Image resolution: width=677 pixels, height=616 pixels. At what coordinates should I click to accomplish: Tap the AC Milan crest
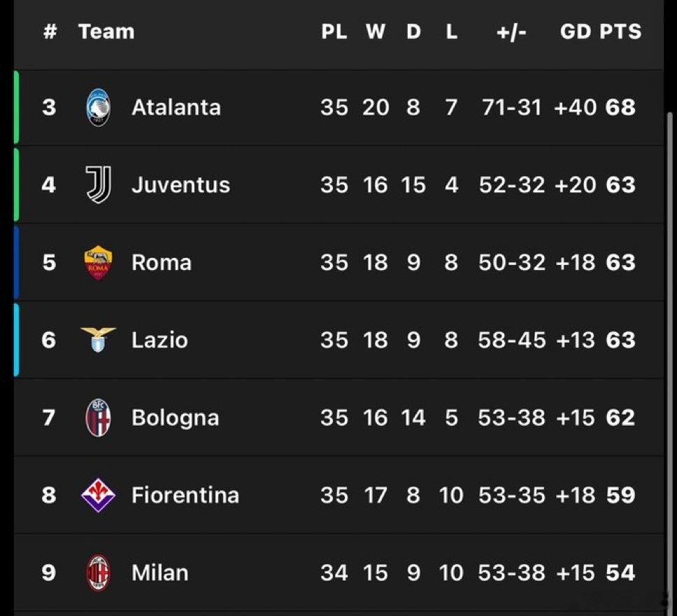[99, 573]
